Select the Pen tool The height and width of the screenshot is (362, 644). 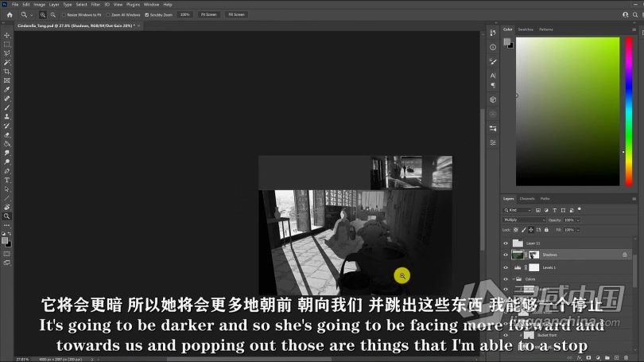click(x=7, y=171)
